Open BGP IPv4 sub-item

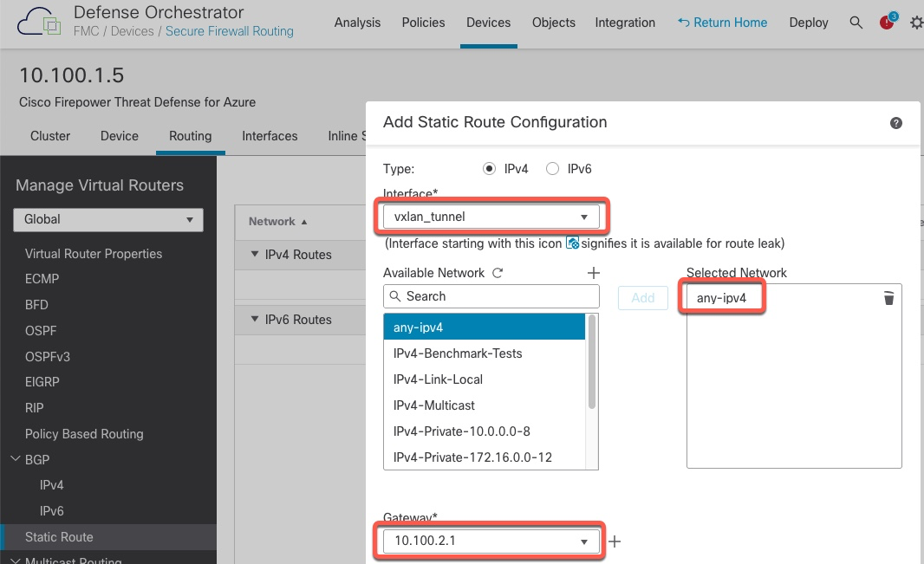pyautogui.click(x=51, y=485)
